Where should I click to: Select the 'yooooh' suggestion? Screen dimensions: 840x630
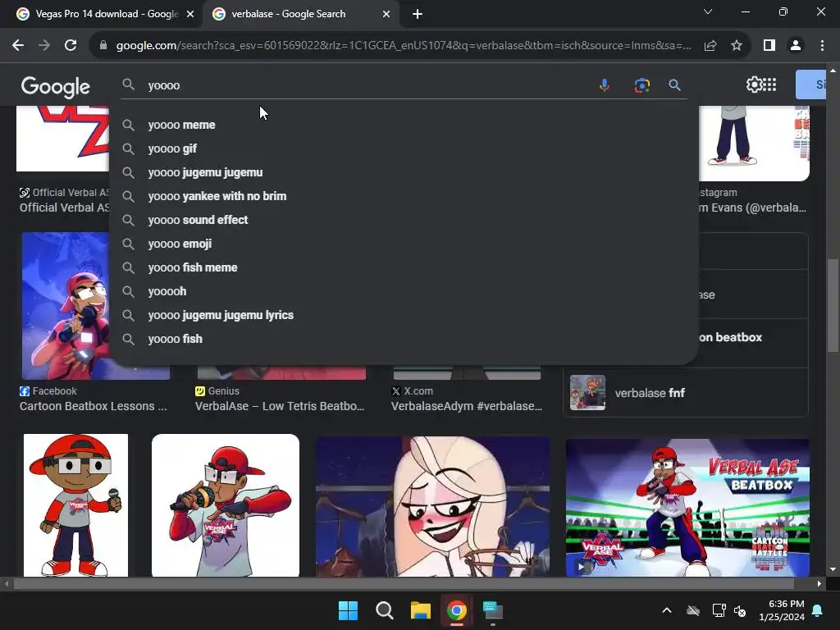pos(404,291)
